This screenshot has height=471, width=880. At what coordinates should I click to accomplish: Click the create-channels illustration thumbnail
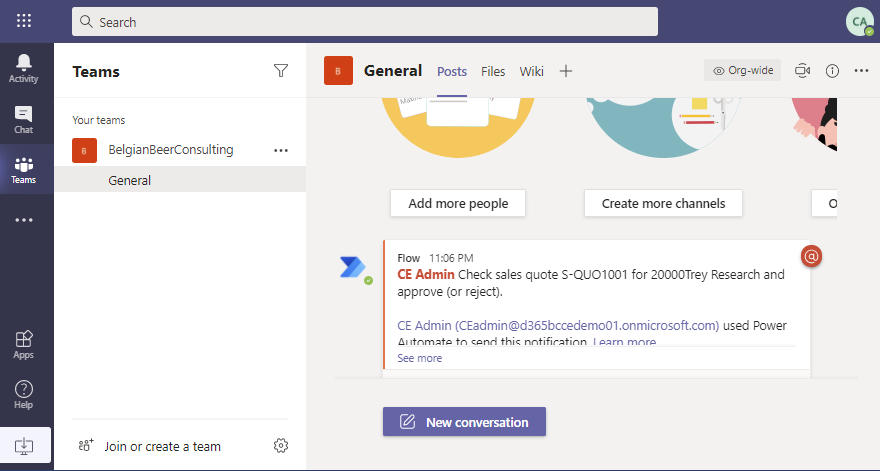(x=663, y=127)
